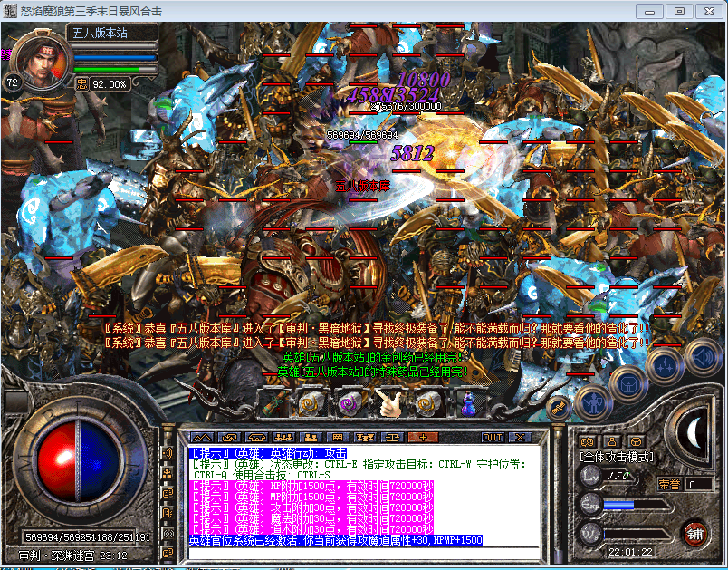The height and width of the screenshot is (570, 728).
Task: Click the 攻击附加30点 chat line
Action: tap(312, 507)
